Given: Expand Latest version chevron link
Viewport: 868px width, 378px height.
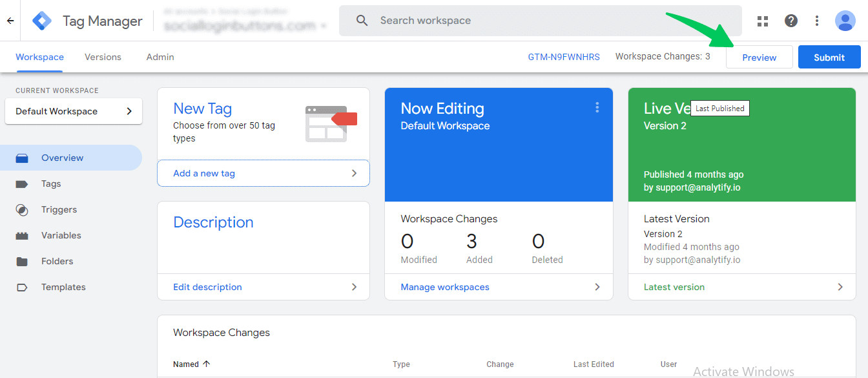Looking at the screenshot, I should 840,287.
